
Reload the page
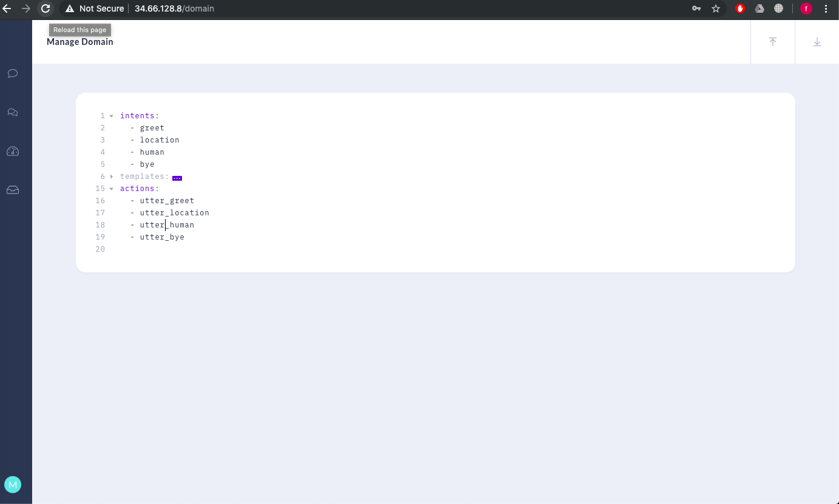click(45, 8)
